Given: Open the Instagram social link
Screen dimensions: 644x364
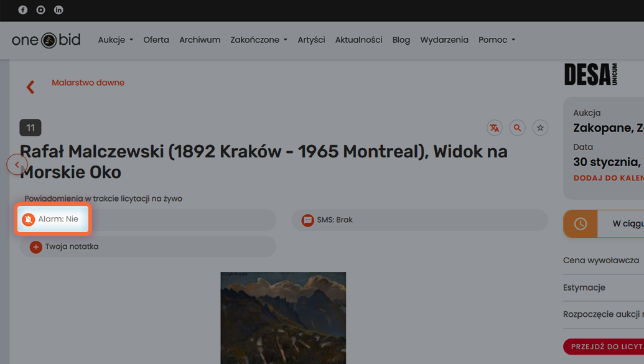Looking at the screenshot, I should (40, 10).
